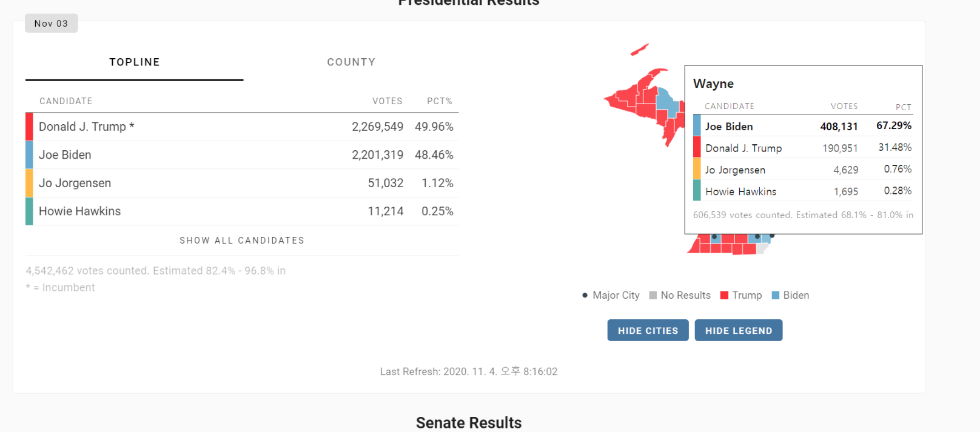Toggle cities with the HIDE CITIES button
This screenshot has height=432, width=980.
(x=648, y=330)
